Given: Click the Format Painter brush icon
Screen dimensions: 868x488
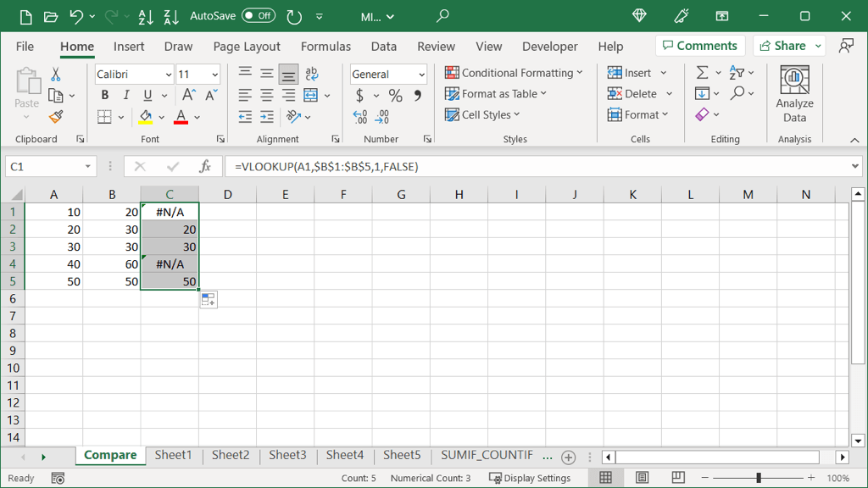Looking at the screenshot, I should (x=56, y=117).
